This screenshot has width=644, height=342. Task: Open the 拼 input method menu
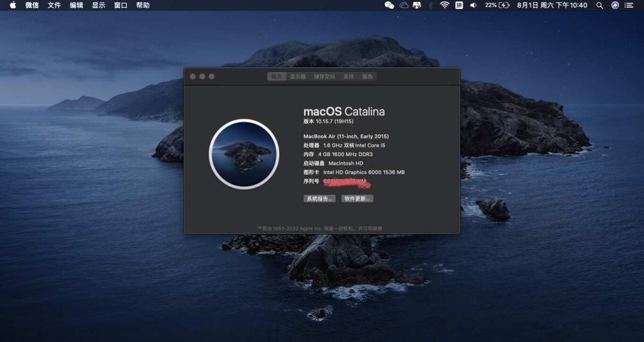[459, 5]
